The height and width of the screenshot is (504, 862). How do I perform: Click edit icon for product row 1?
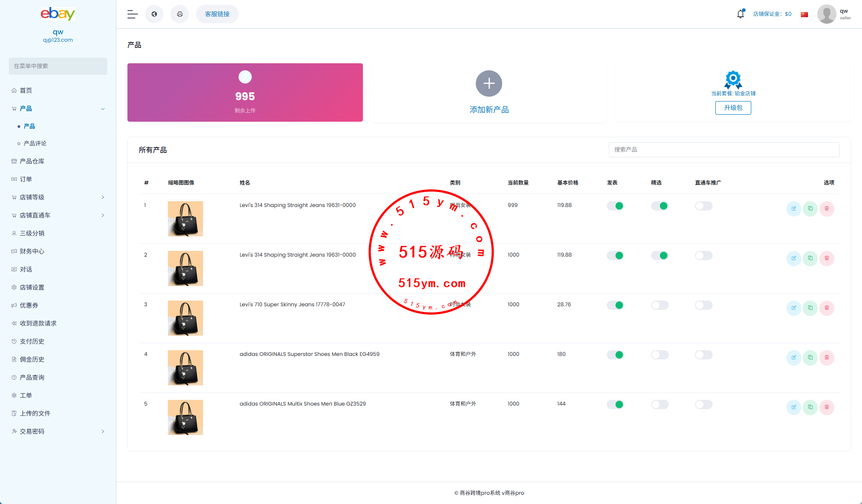(793, 209)
